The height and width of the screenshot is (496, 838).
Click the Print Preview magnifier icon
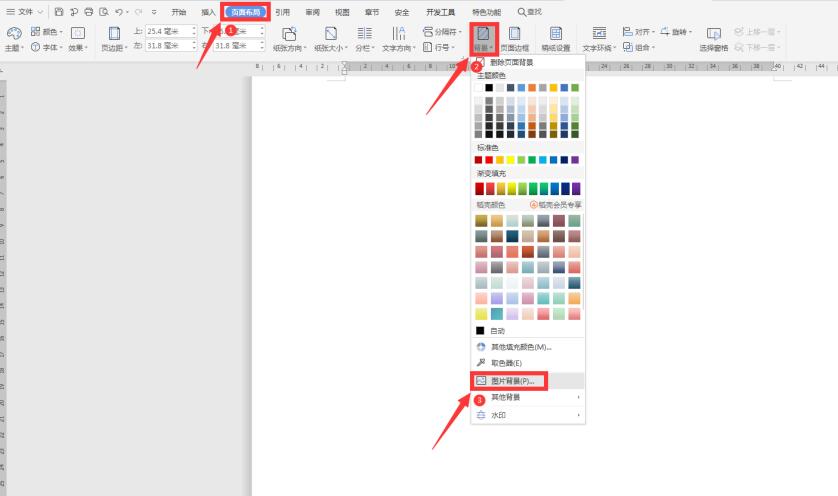point(104,12)
